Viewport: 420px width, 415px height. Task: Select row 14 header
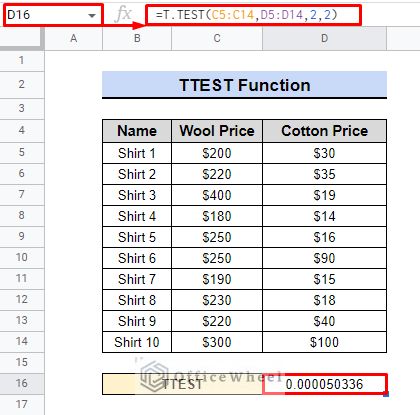tap(22, 342)
